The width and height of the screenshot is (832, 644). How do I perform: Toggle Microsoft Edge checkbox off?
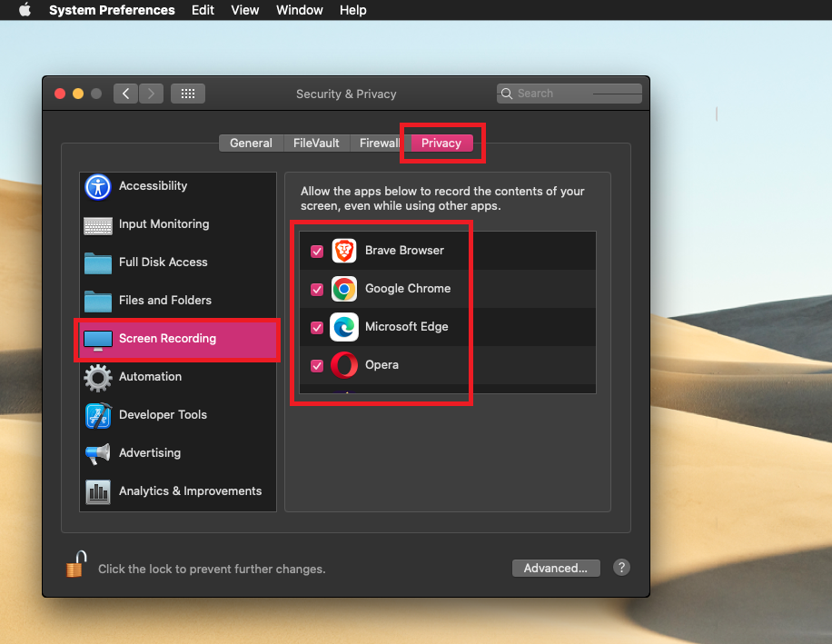pos(317,328)
